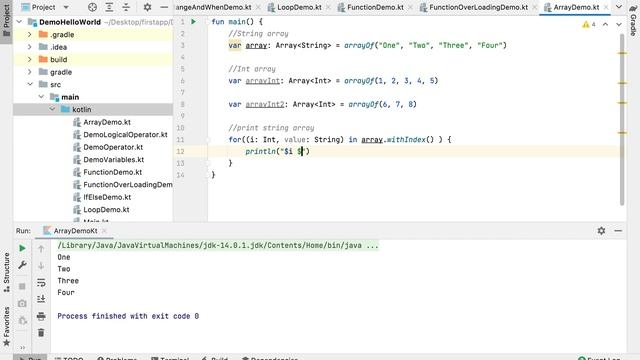Click the thread dump camera icon
Screen dimensions: 640x360
pos(22,304)
